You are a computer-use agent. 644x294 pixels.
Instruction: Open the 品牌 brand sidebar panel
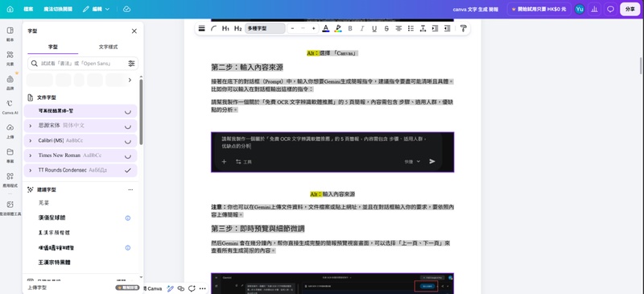(10, 82)
